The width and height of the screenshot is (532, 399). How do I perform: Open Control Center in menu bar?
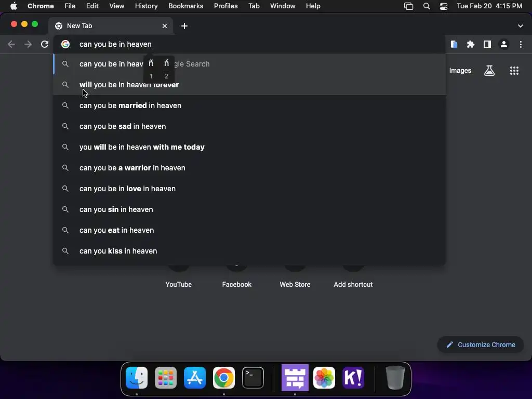444,6
